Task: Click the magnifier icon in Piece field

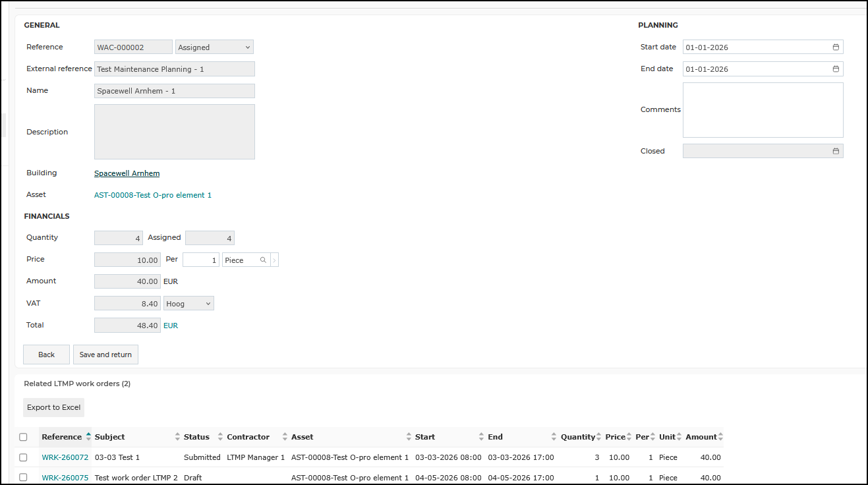Action: (263, 260)
